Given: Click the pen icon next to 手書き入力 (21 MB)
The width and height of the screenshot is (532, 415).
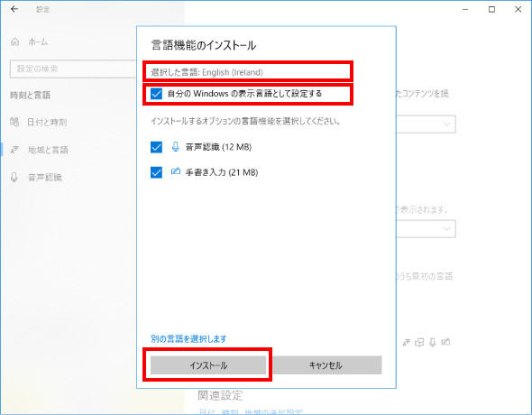Looking at the screenshot, I should (176, 171).
